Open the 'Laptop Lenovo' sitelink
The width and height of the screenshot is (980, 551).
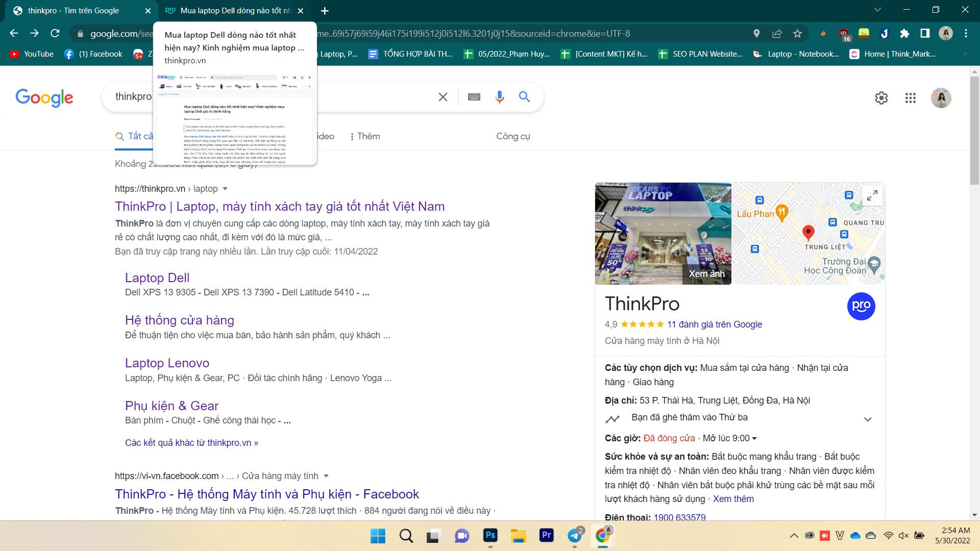(x=167, y=363)
